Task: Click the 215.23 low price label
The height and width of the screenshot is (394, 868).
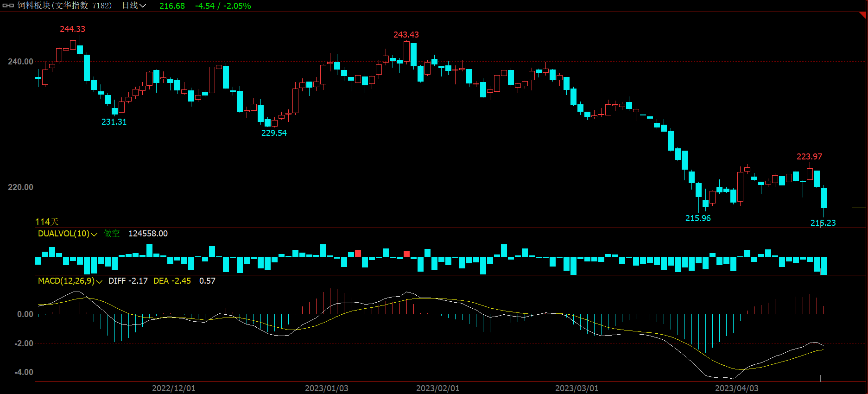Action: click(823, 223)
